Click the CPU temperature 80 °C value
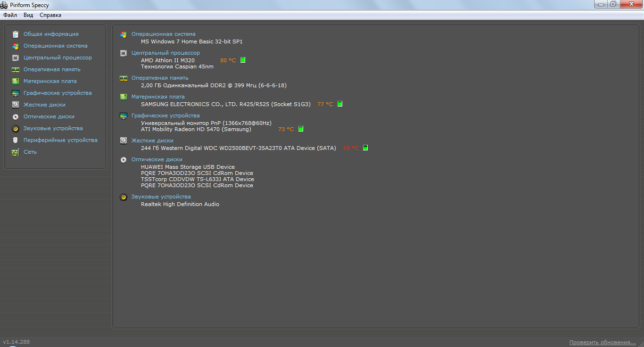This screenshot has height=347, width=644. 228,60
